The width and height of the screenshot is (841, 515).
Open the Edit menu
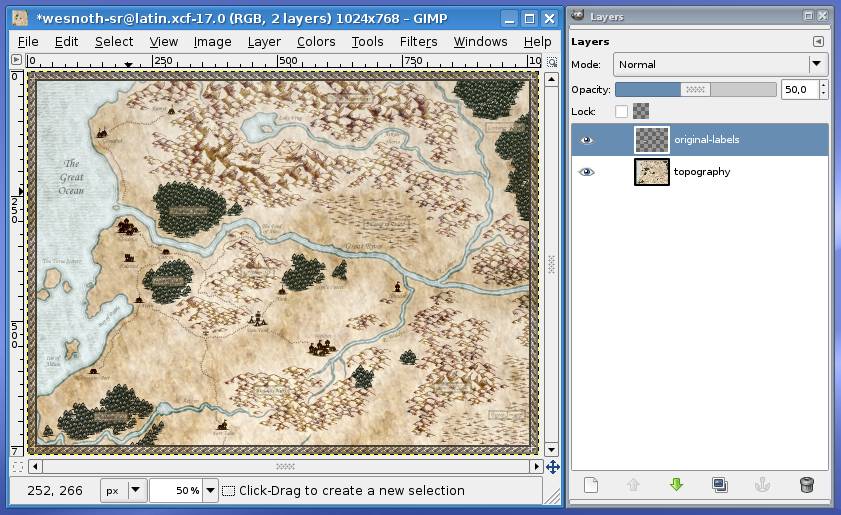tap(67, 41)
